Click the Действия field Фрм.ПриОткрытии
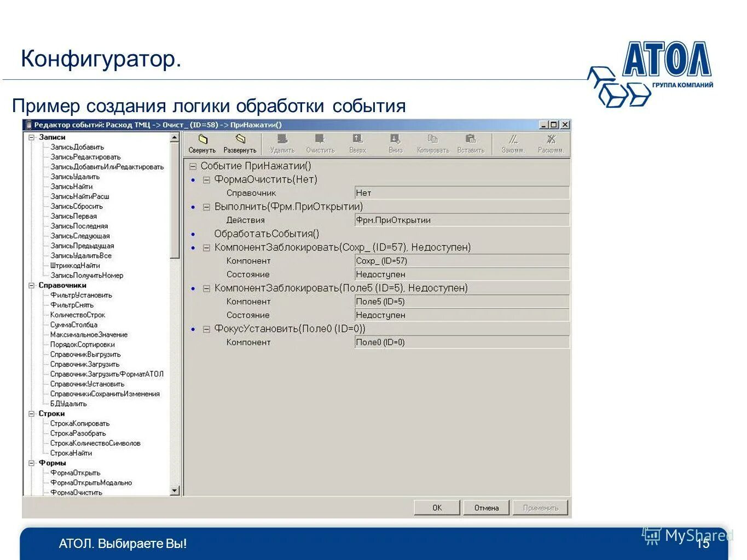Image resolution: width=747 pixels, height=560 pixels. (462, 220)
